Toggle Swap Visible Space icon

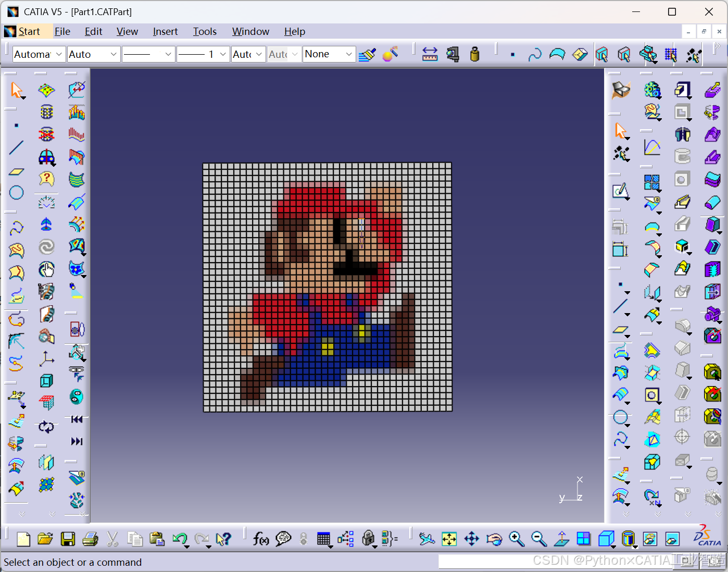[x=672, y=539]
